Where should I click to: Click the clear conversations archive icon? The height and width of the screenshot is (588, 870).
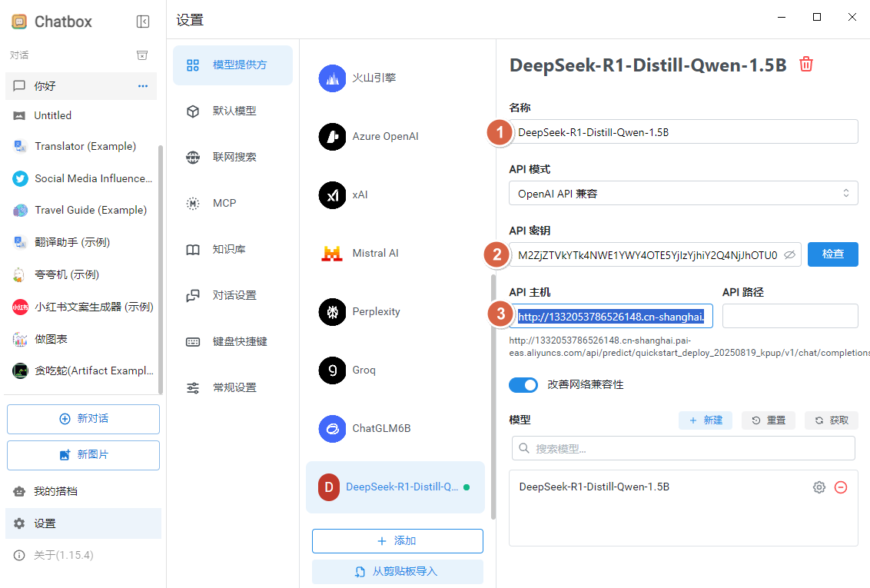point(142,55)
